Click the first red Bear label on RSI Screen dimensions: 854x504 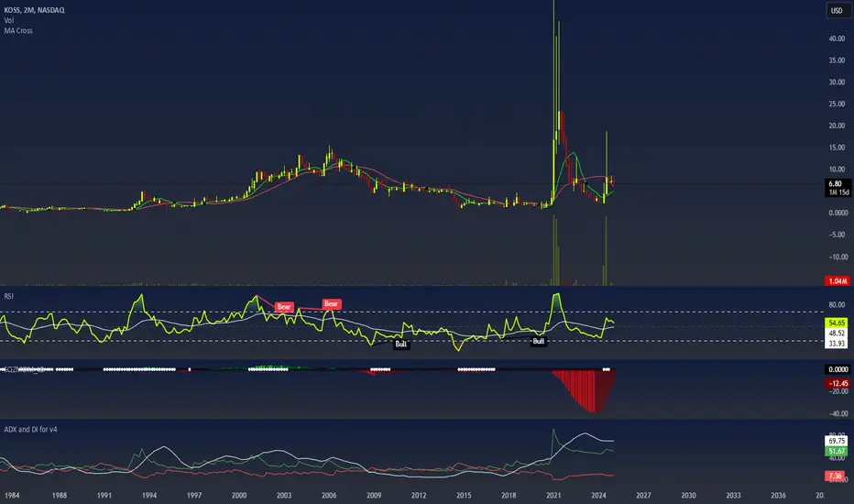284,307
